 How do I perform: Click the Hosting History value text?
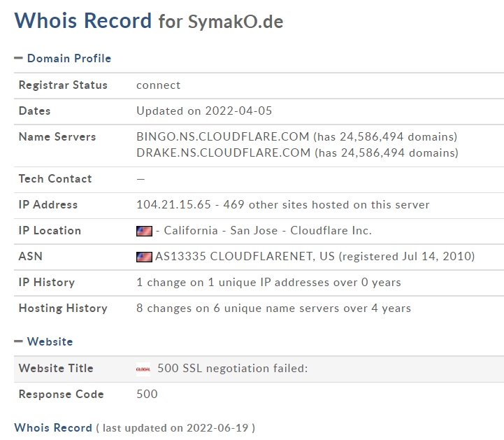[273, 308]
